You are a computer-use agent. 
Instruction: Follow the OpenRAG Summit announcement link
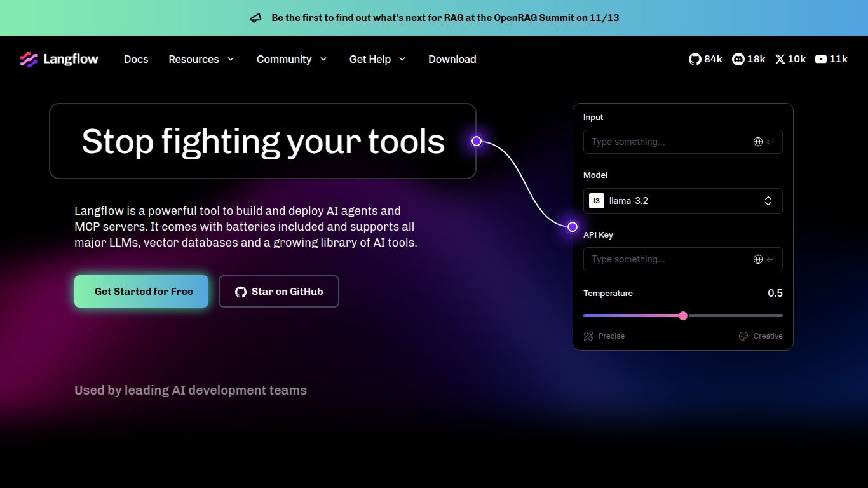445,18
